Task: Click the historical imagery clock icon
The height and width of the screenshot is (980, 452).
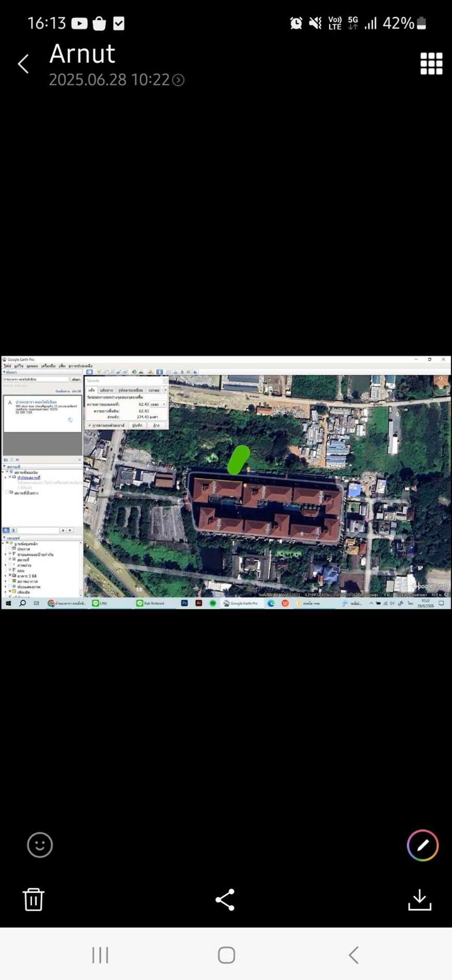Action: coord(134,372)
